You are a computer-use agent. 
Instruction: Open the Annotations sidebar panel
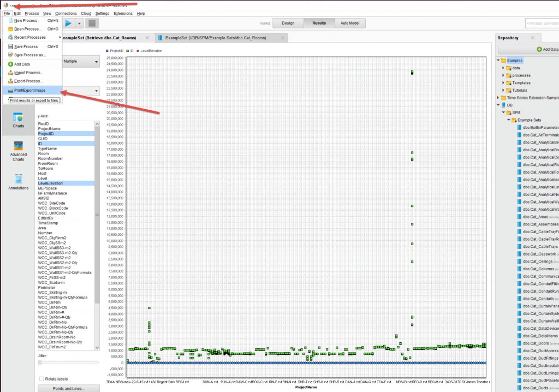[18, 181]
